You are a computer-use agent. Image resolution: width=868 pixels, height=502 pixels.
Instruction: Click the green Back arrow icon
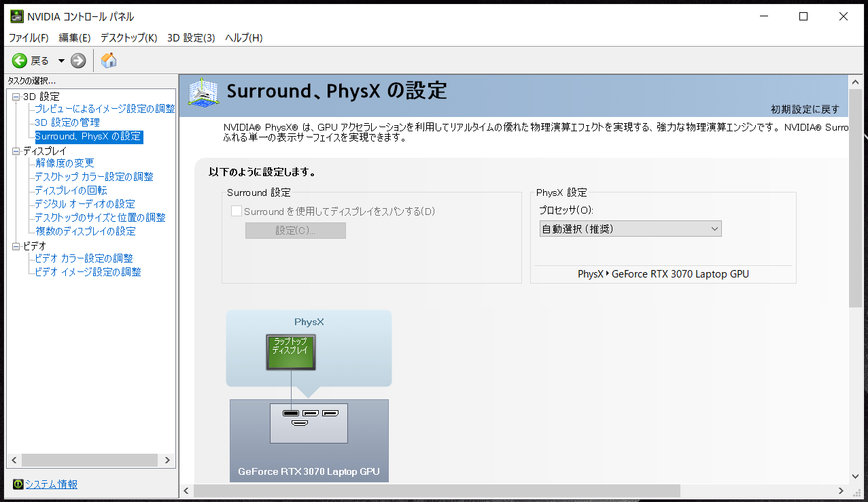click(x=19, y=61)
